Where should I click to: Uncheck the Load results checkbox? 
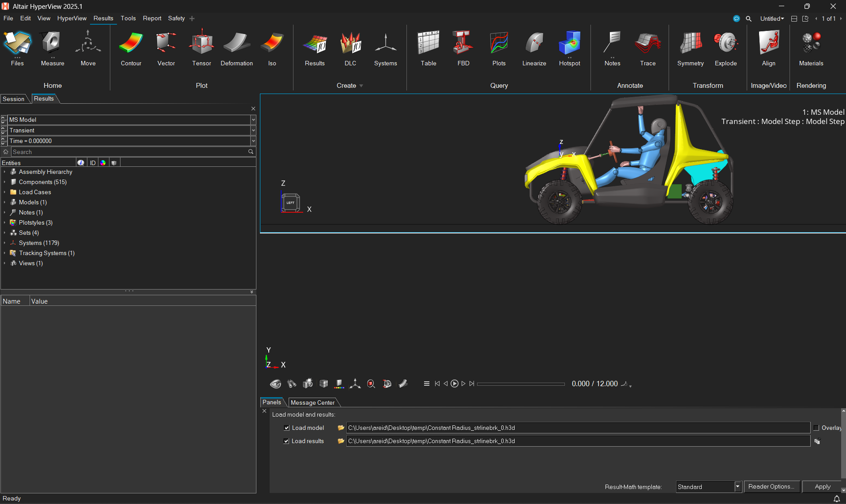click(x=286, y=441)
